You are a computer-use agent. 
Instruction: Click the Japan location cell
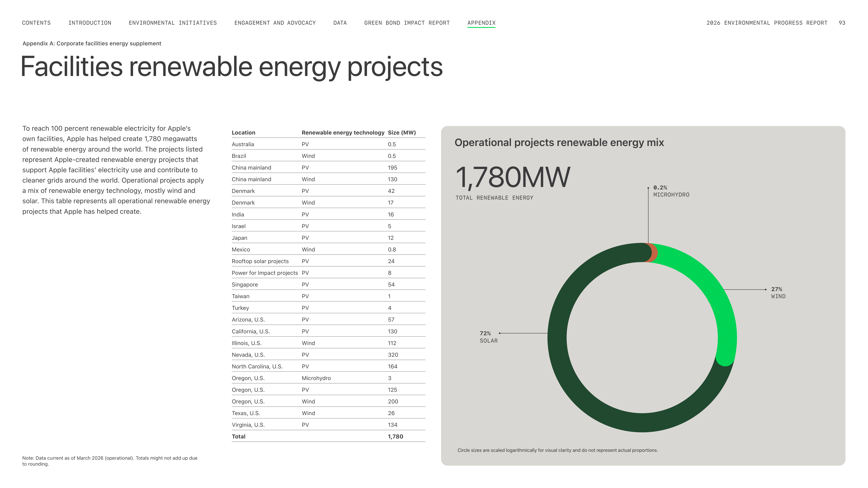[x=239, y=238]
